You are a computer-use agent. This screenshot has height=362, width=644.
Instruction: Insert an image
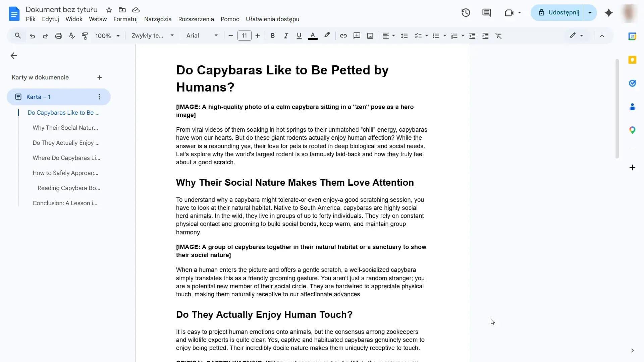click(370, 36)
